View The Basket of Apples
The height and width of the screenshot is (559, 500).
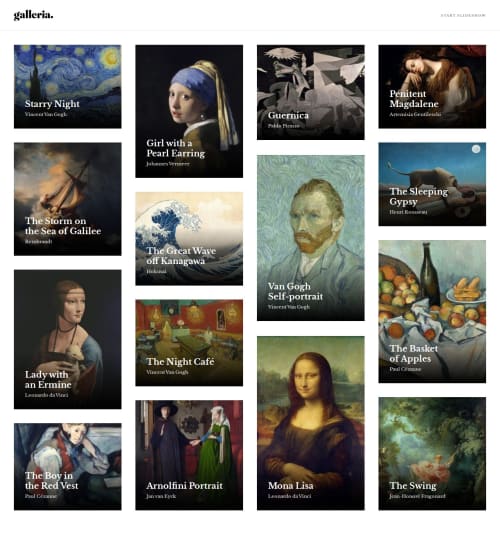coord(432,312)
